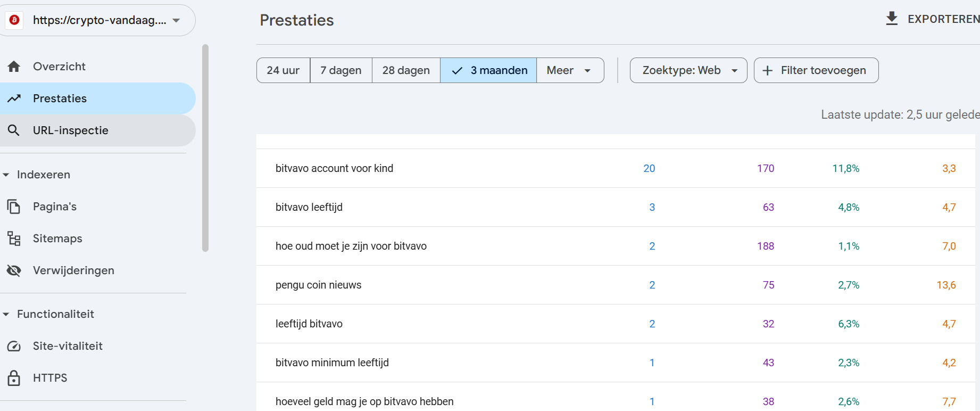Click the crossed-eye Verwijderingen icon

(14, 270)
